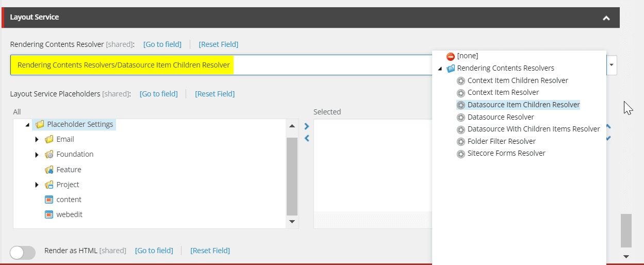Reset the Layout Service Placeholders field
The image size is (644, 265).
(x=215, y=94)
